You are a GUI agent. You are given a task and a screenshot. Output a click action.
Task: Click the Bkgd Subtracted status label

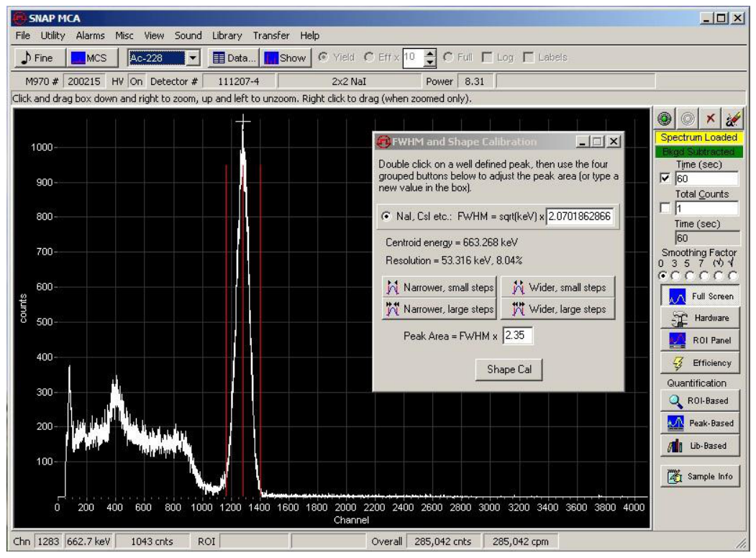(x=698, y=152)
